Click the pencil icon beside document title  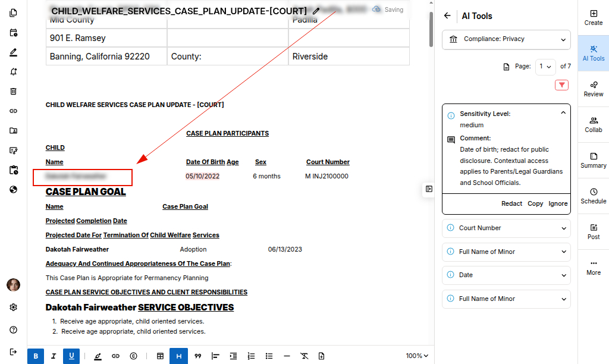(316, 11)
